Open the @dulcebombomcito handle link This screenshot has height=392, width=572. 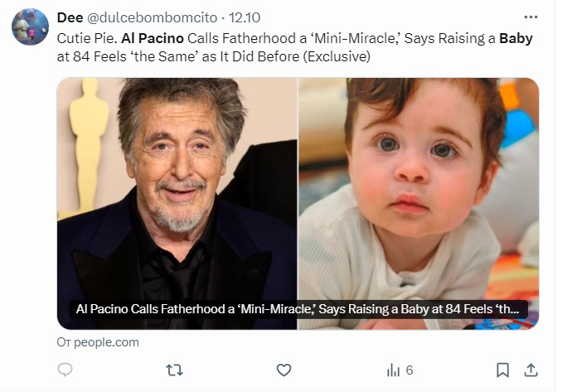(x=154, y=17)
